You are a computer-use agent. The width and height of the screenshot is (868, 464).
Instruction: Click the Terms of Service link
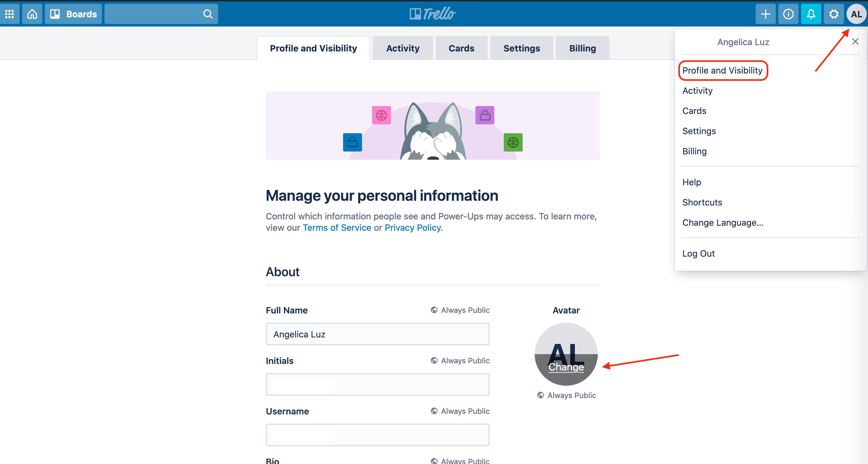coord(336,227)
